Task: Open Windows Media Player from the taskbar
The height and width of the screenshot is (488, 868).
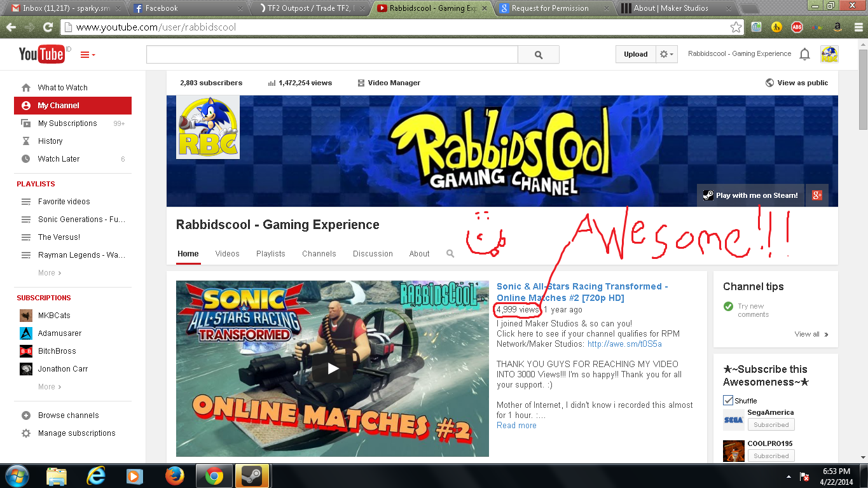Action: (x=134, y=476)
